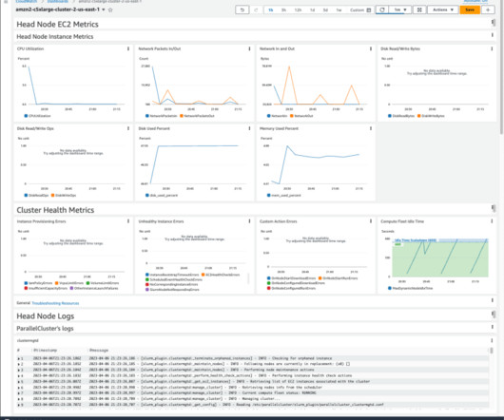Open Disk Used Percent widget menu
This screenshot has height=420, width=504.
[x=249, y=128]
